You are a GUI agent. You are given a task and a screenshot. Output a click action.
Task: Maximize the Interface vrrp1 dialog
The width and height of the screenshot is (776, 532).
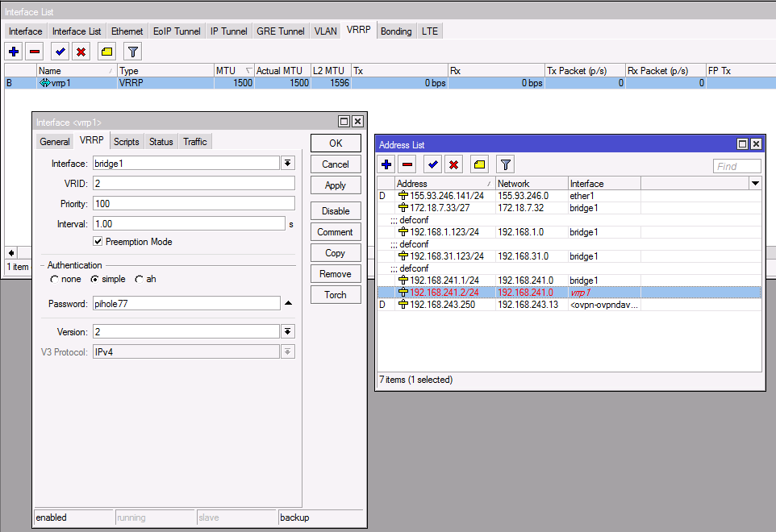click(344, 122)
